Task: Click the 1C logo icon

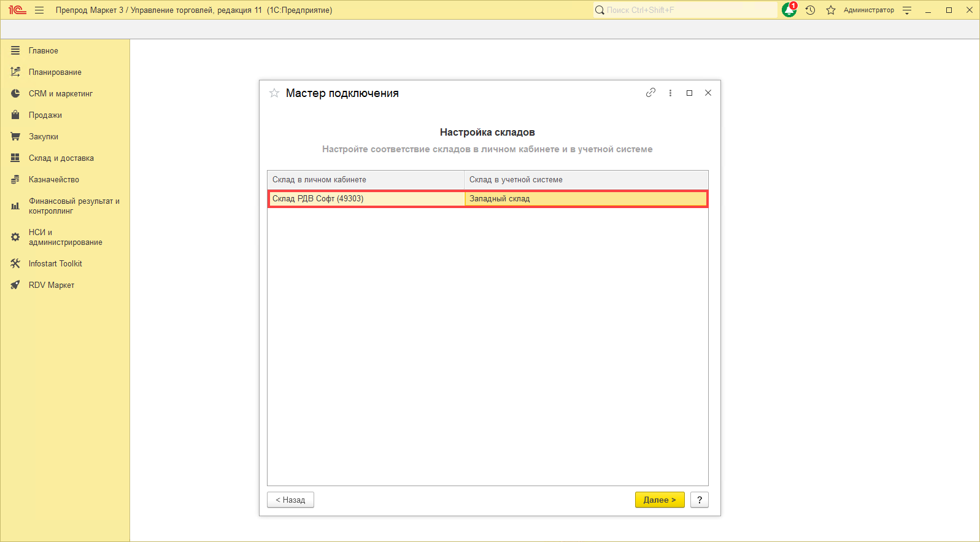Action: click(x=17, y=10)
